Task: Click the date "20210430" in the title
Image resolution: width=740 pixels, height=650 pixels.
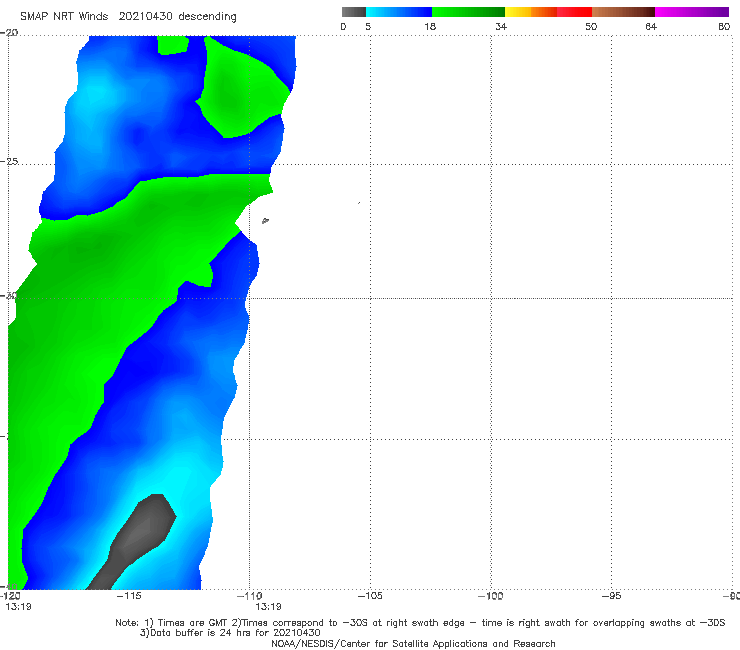Action: (145, 17)
